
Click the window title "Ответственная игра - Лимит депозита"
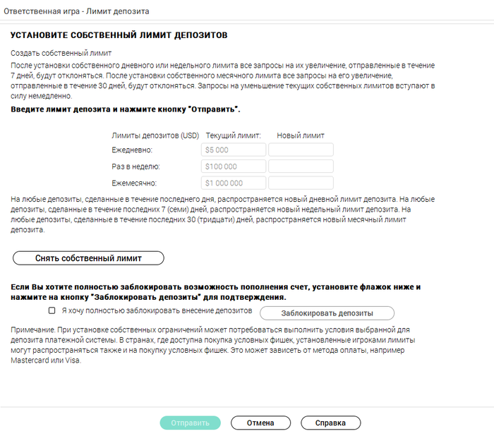point(76,12)
